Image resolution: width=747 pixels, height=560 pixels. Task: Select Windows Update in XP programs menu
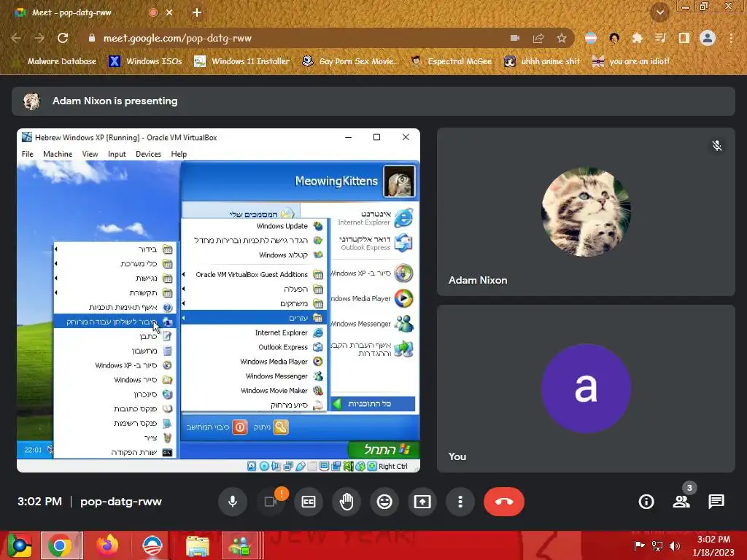pyautogui.click(x=254, y=226)
